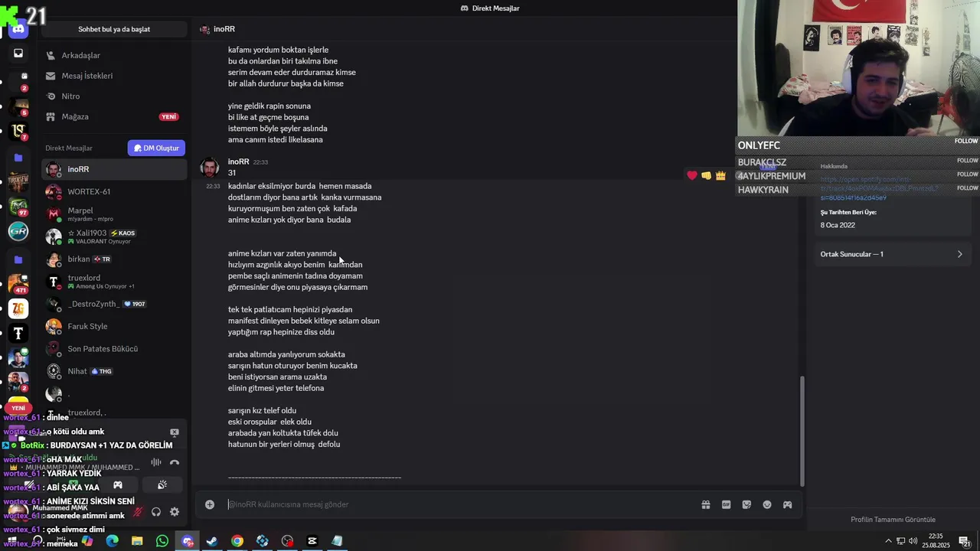This screenshot has width=980, height=551.
Task: Open noise suppression waveform icon
Action: (x=156, y=462)
